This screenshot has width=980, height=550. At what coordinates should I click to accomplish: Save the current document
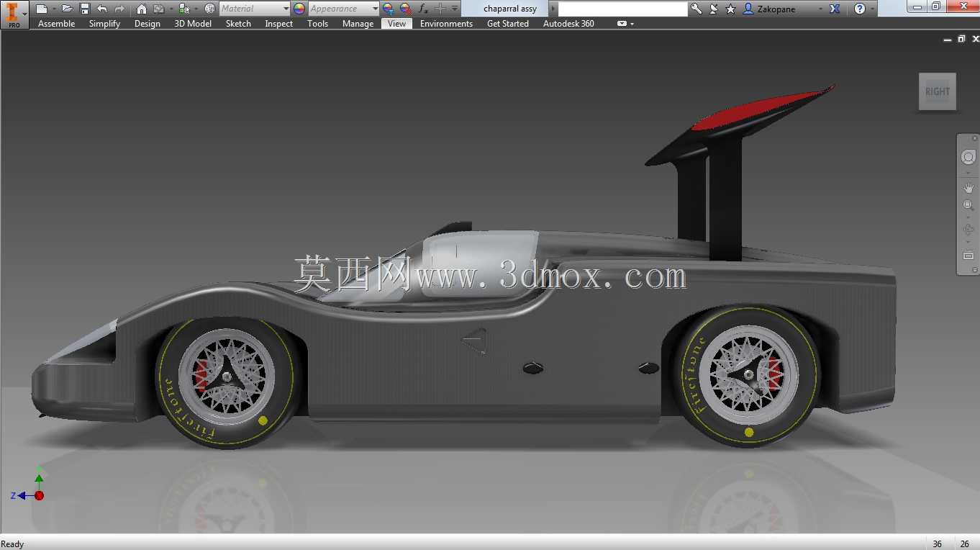pyautogui.click(x=85, y=9)
